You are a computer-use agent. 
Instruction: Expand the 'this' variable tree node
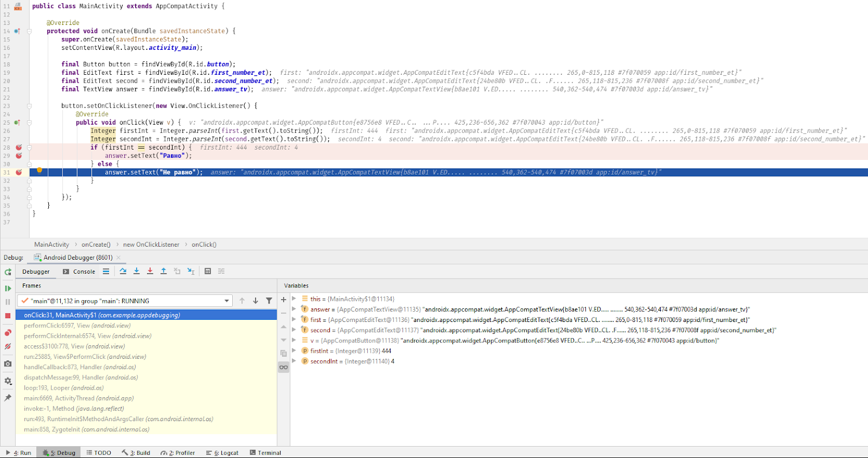coord(294,299)
